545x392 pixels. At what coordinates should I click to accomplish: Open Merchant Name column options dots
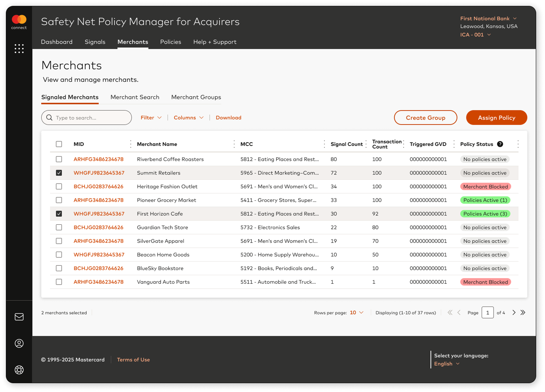click(234, 144)
